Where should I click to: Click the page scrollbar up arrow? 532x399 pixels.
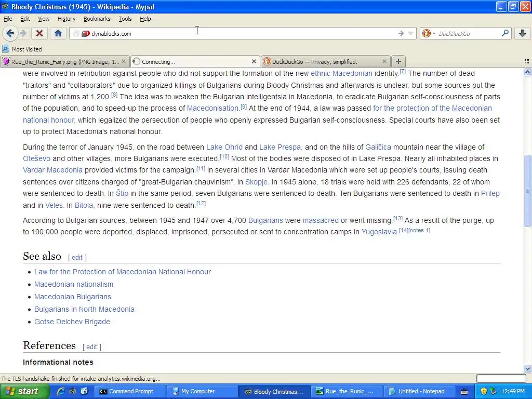click(x=528, y=72)
